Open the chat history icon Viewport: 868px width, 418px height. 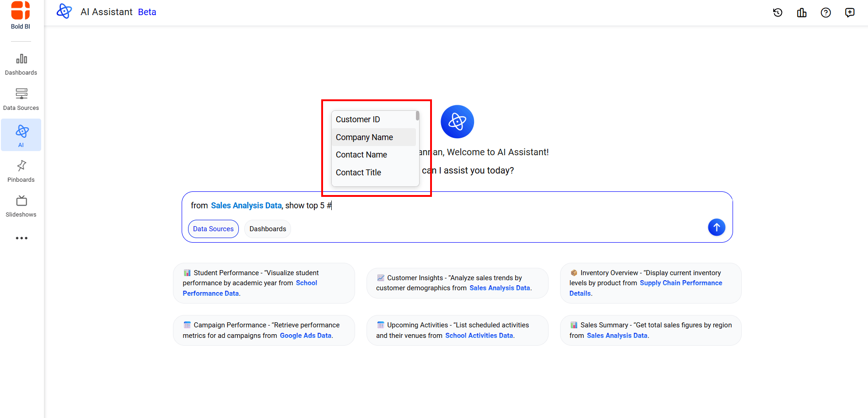777,13
